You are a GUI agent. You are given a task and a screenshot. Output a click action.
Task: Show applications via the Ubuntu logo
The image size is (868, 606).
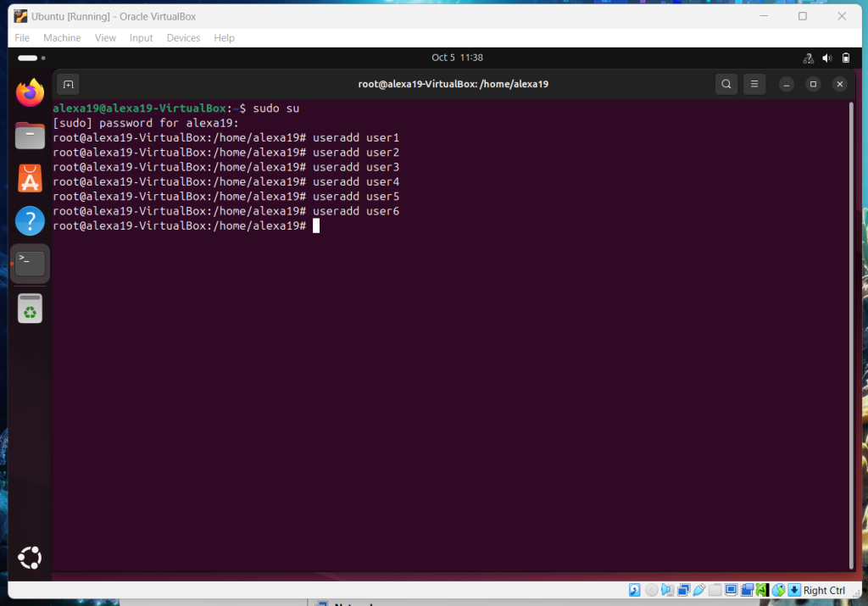coord(30,557)
